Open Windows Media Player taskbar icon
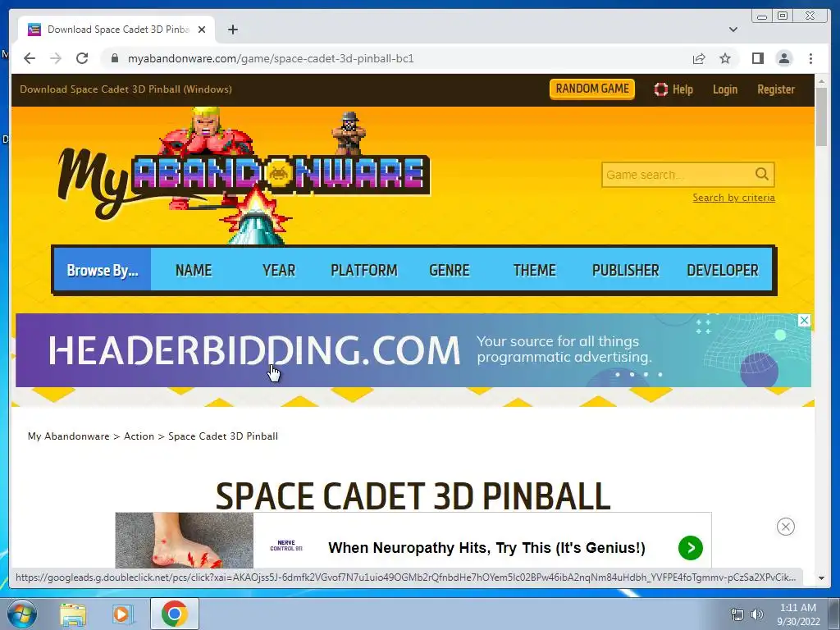This screenshot has width=840, height=630. tap(122, 614)
